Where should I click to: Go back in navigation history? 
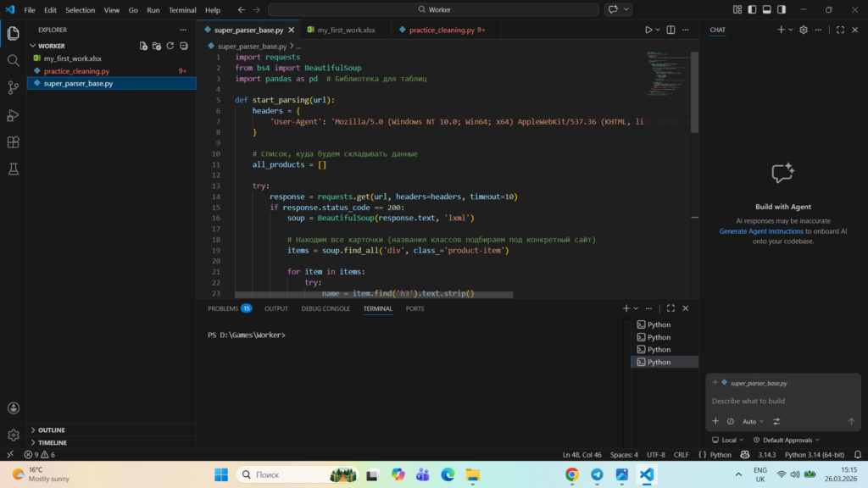click(x=242, y=9)
